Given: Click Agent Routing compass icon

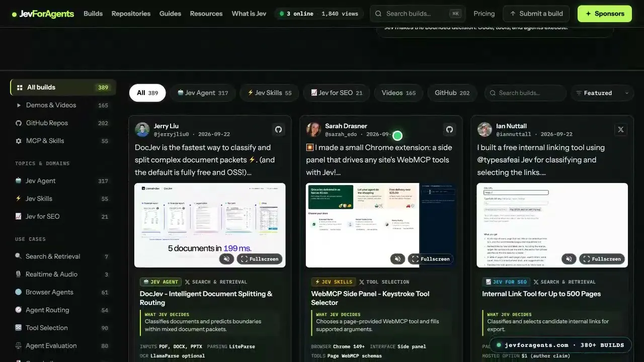Looking at the screenshot, I should 19,310.
